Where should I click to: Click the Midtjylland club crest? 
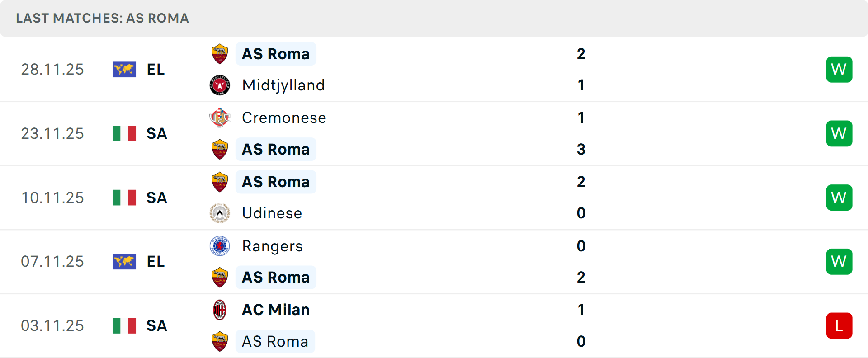click(x=220, y=85)
